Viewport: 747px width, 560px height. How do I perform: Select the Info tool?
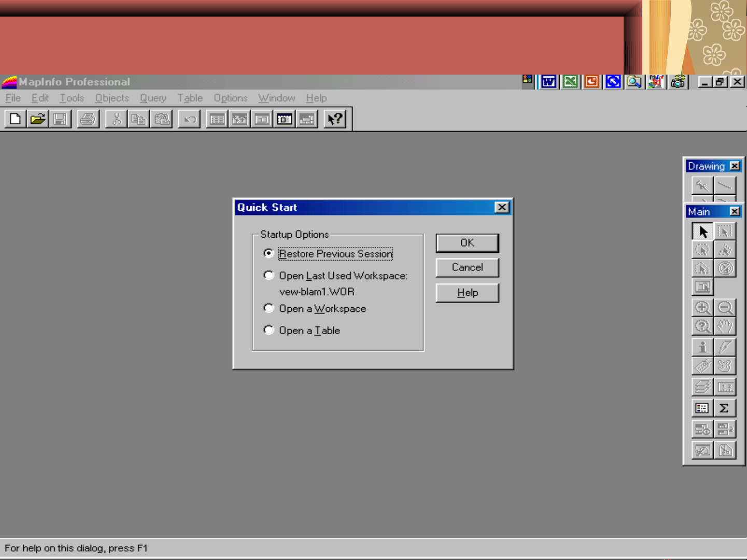702,347
